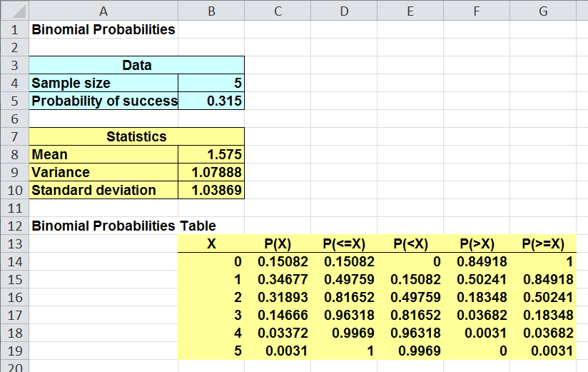Click the 'Data' header cell
588x372 pixels.
(137, 65)
